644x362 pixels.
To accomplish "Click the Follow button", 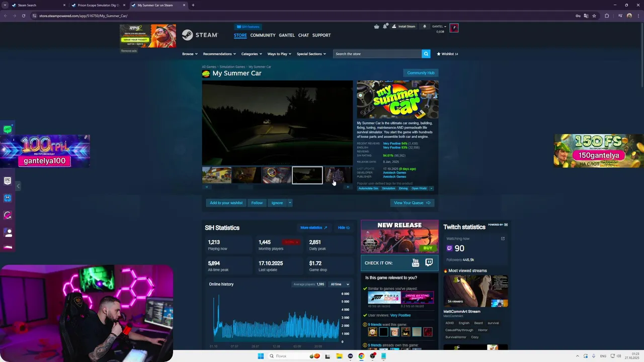I will (257, 203).
